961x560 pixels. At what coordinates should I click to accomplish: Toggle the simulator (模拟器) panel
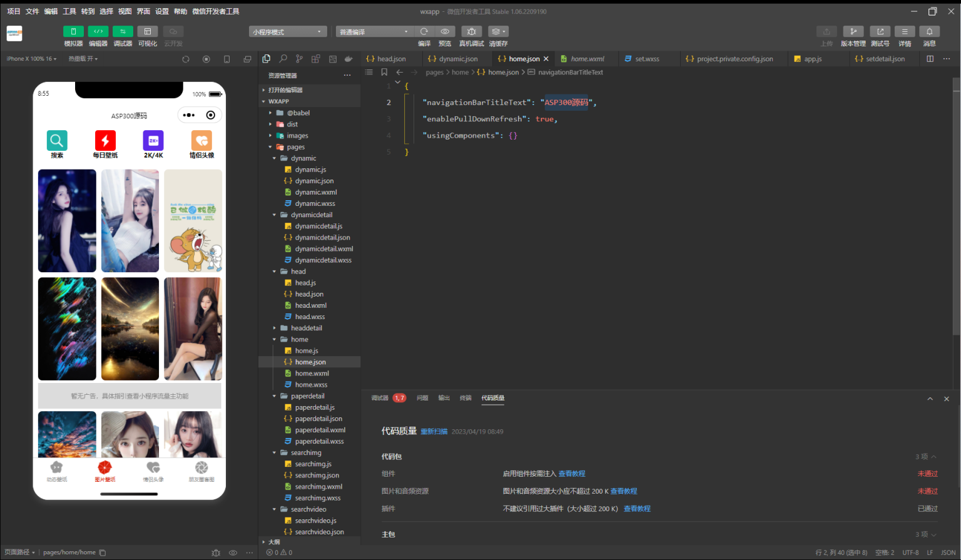[x=73, y=32]
